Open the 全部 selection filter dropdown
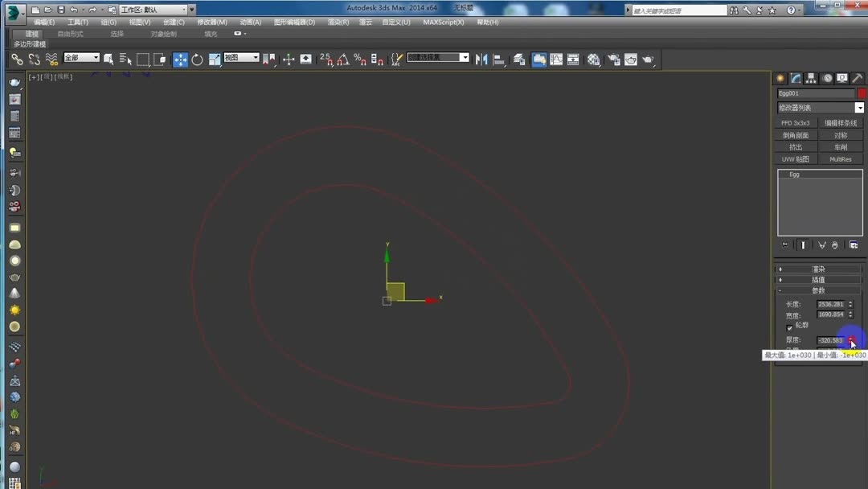The image size is (868, 489). click(80, 59)
